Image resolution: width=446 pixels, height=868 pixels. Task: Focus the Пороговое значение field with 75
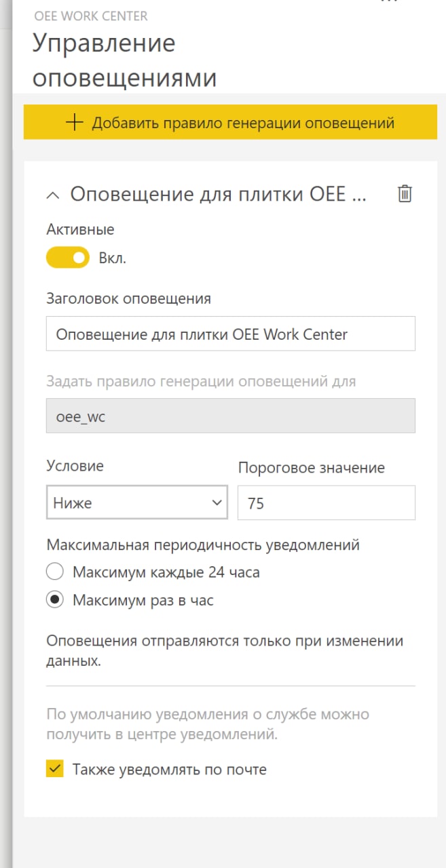[327, 502]
